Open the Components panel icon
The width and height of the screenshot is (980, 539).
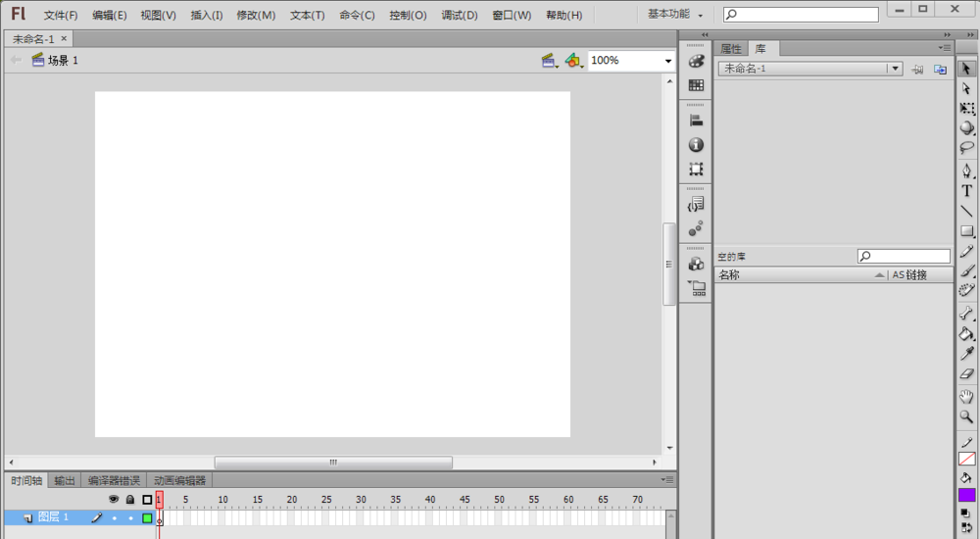click(696, 264)
